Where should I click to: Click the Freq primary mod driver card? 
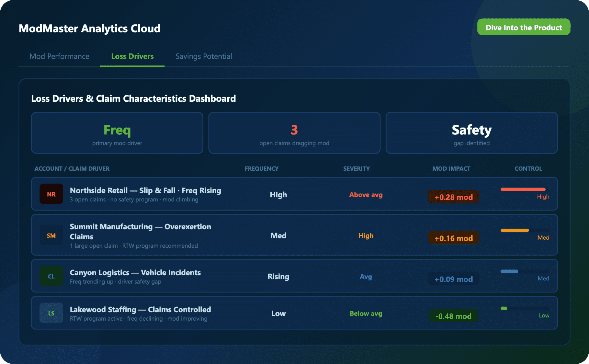[x=117, y=133]
